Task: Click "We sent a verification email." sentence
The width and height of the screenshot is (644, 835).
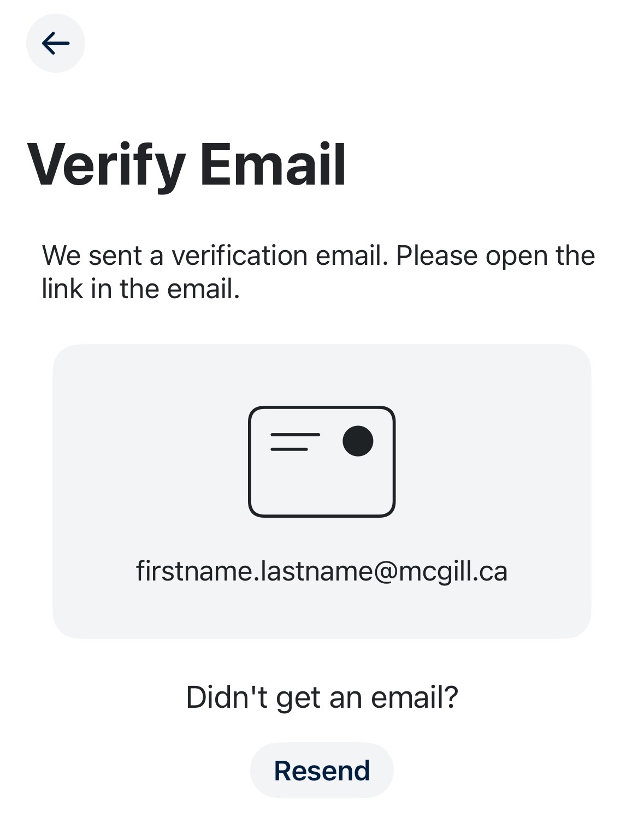Action: pos(215,256)
